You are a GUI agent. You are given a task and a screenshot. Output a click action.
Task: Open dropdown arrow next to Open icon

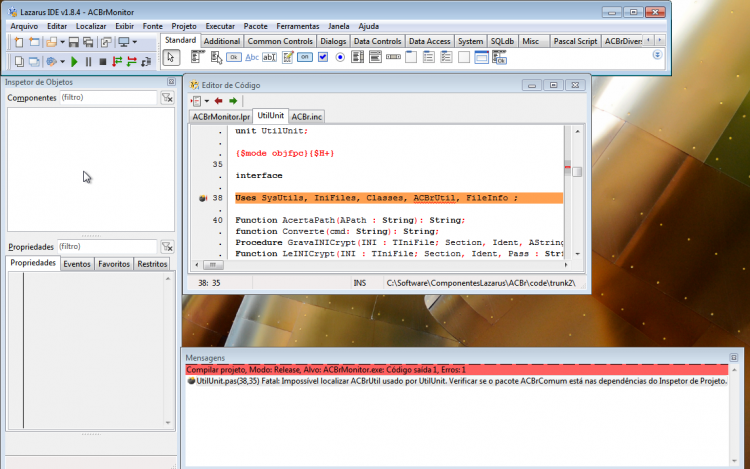click(62, 42)
